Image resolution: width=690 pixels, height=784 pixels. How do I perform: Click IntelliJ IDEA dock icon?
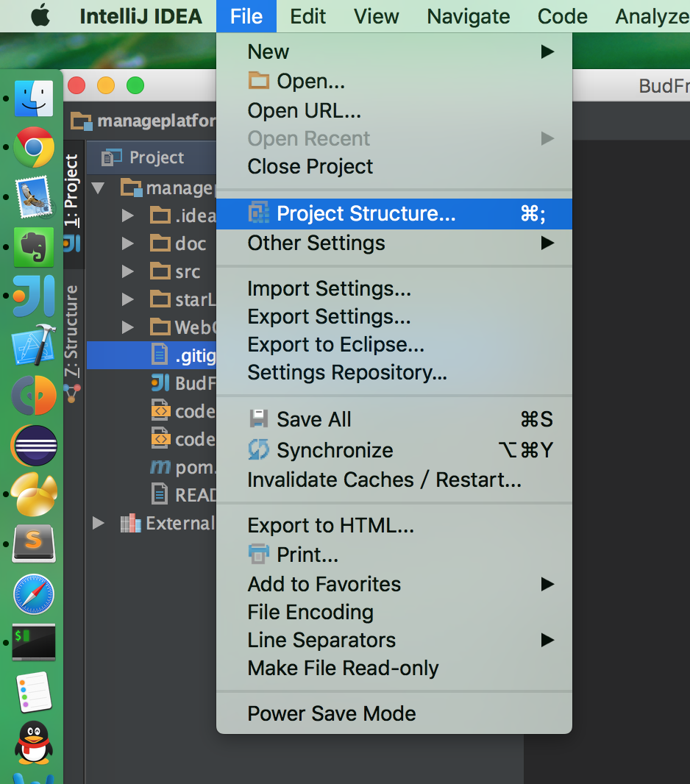tap(34, 296)
